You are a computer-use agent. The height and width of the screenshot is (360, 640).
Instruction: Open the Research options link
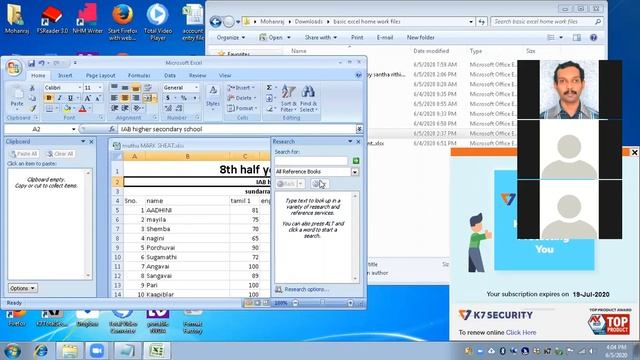[x=306, y=289]
